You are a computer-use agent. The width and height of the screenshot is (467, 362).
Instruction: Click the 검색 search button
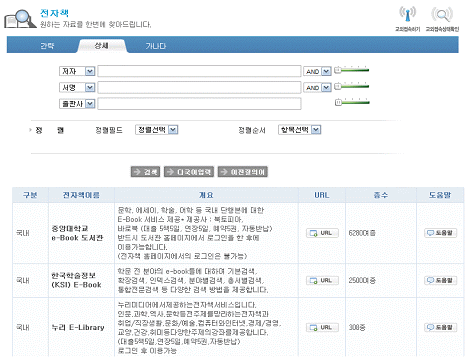tap(145, 172)
